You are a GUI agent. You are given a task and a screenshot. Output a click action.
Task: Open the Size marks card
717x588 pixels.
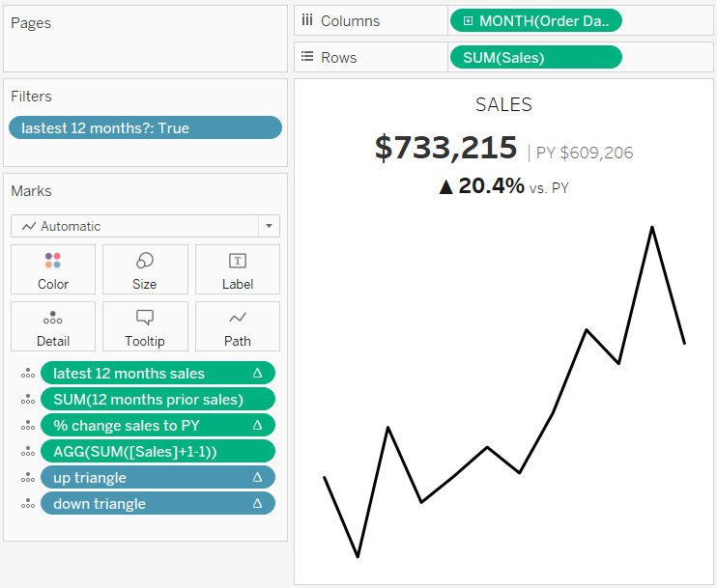(x=145, y=269)
